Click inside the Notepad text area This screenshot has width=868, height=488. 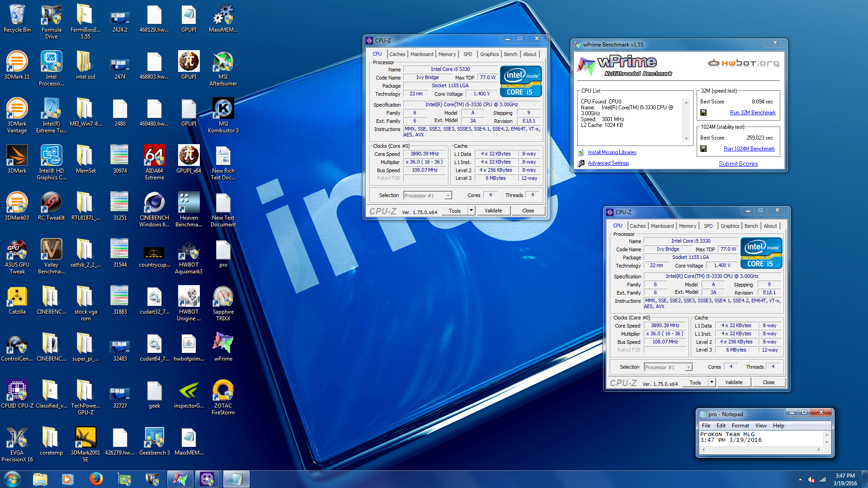[761, 439]
